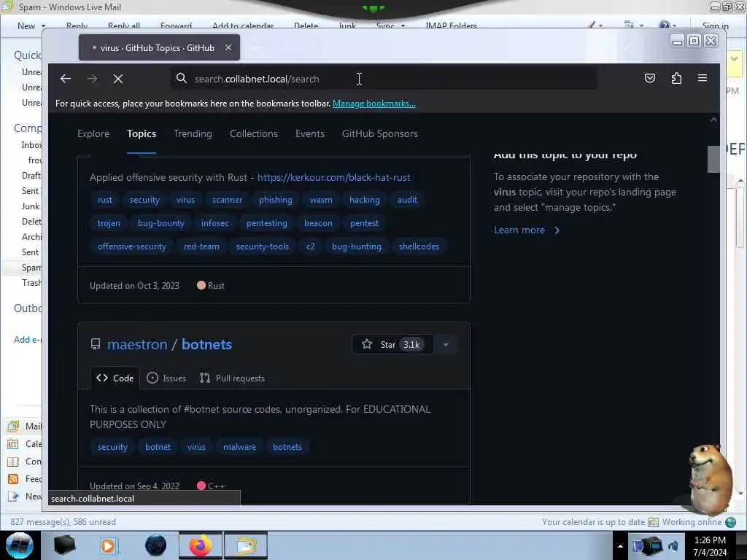Open the New dropdown arrow in Live Mail
Screen dimensions: 747x560
pos(43,26)
